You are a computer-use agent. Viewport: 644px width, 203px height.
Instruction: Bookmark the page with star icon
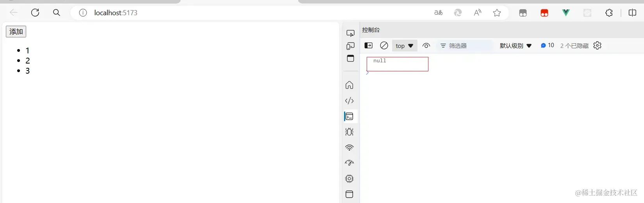tap(497, 13)
